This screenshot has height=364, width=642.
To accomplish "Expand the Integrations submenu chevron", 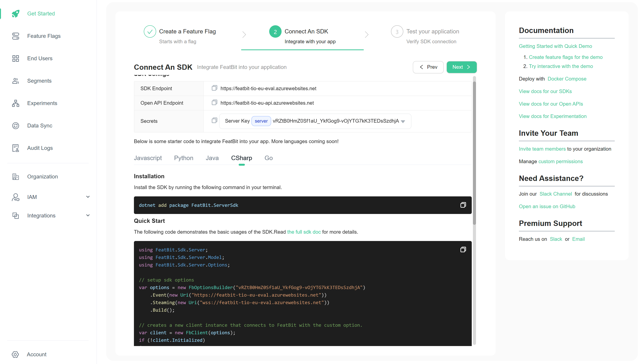I will pyautogui.click(x=88, y=216).
